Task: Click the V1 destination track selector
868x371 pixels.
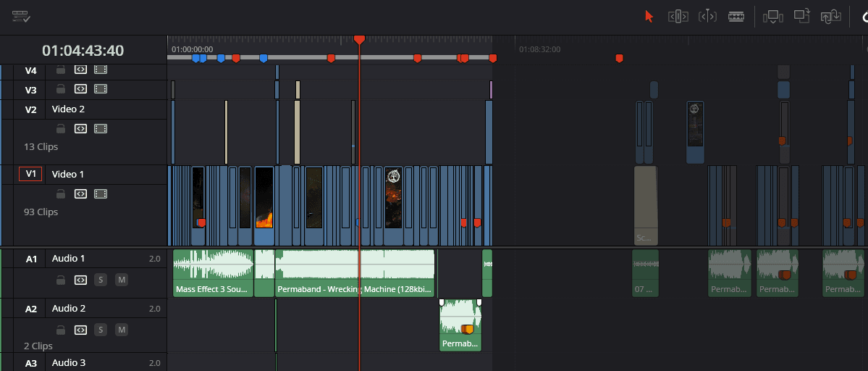Action: 30,174
